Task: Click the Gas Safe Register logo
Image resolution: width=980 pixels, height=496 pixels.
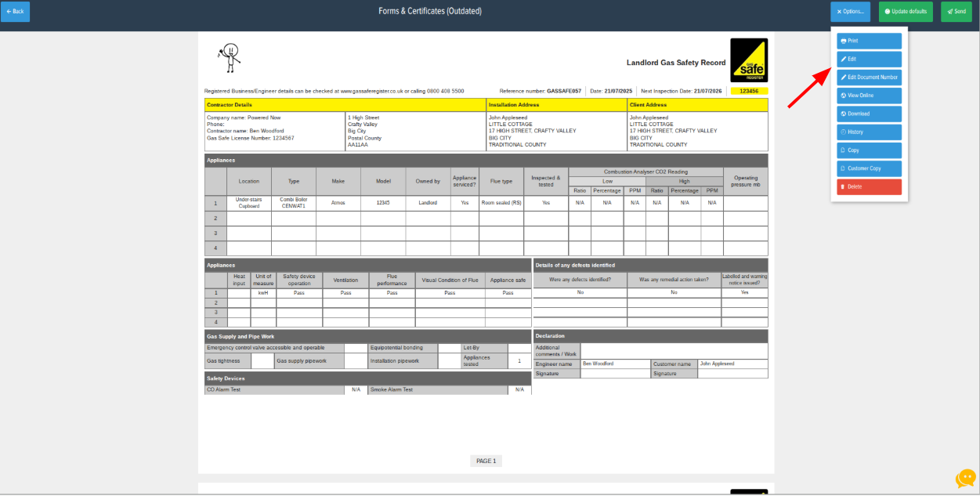Action: [x=748, y=60]
